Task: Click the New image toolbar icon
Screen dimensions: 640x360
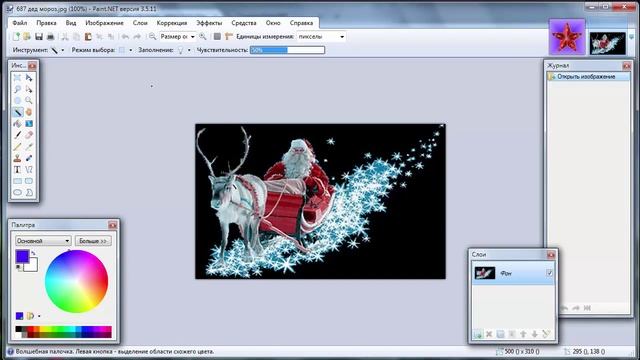Action: coord(16,37)
